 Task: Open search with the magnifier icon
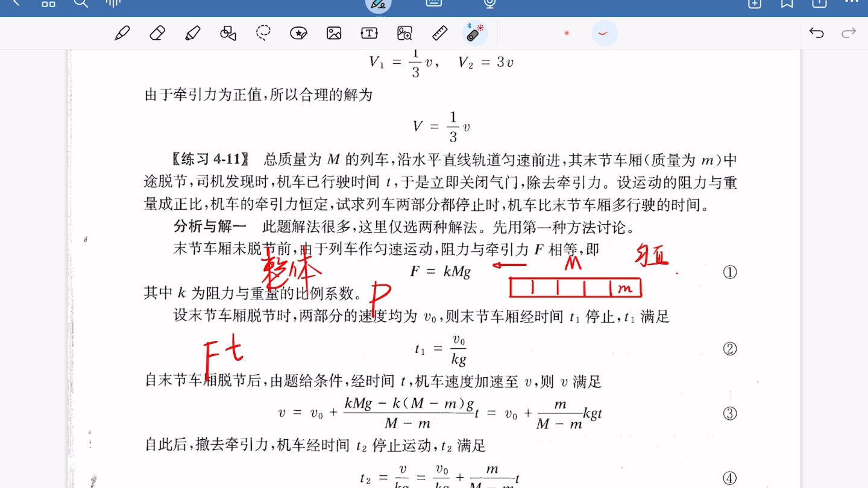pyautogui.click(x=81, y=3)
